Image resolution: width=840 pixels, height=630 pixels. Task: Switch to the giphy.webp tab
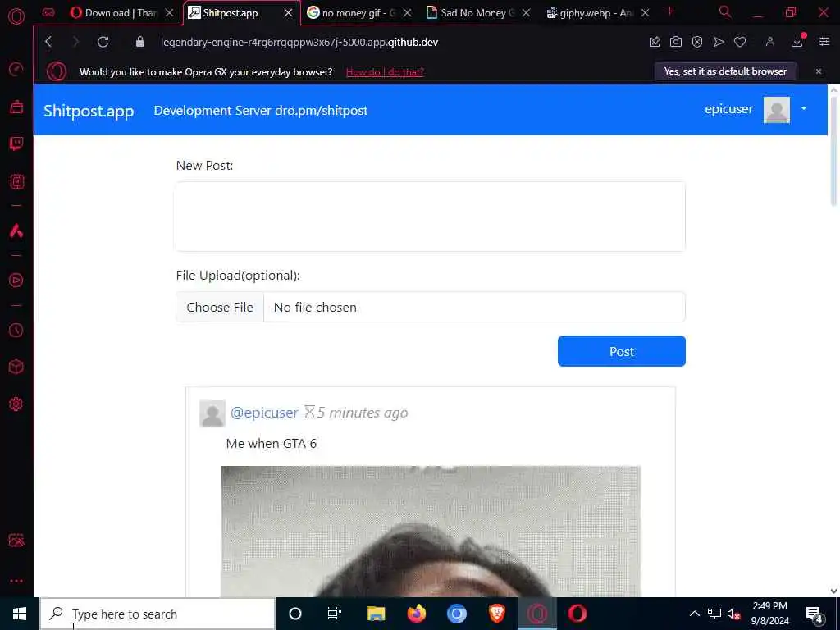click(589, 13)
